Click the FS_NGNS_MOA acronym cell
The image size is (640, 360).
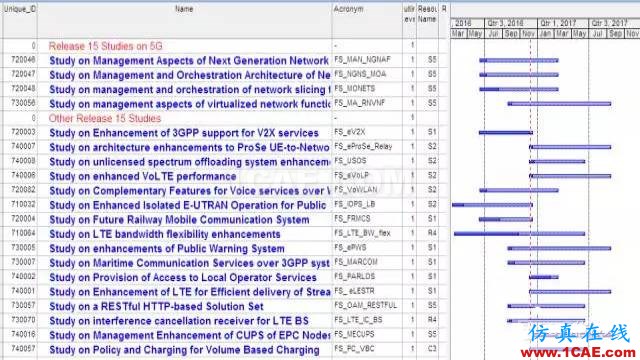click(360, 74)
